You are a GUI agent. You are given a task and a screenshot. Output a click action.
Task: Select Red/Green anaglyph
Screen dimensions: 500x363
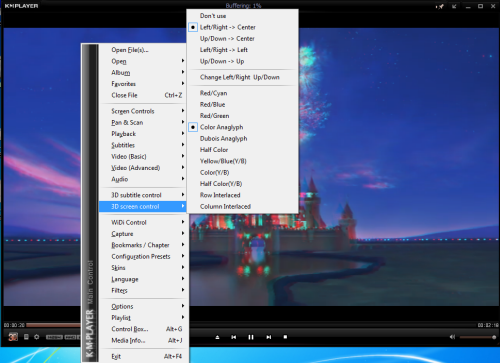pos(242,116)
